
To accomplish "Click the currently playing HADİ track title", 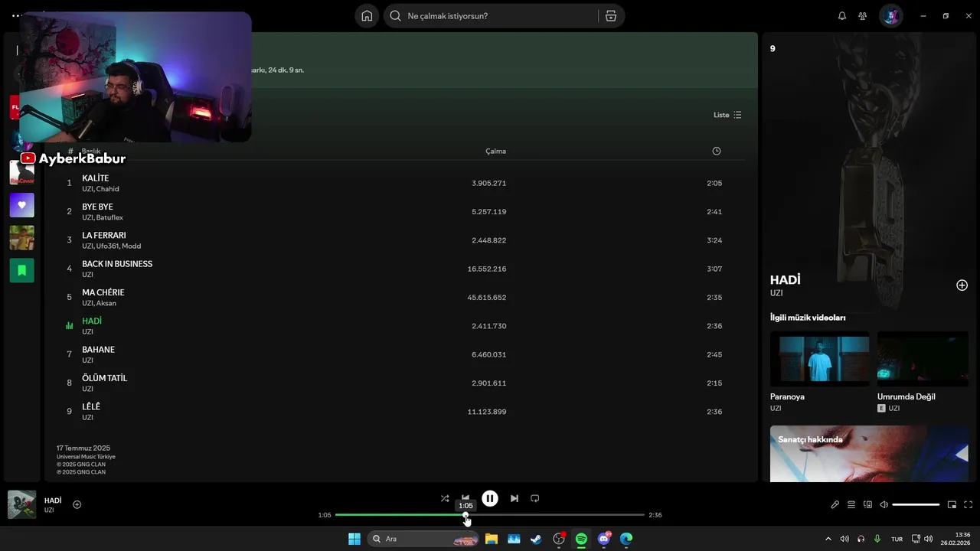I will pos(92,321).
